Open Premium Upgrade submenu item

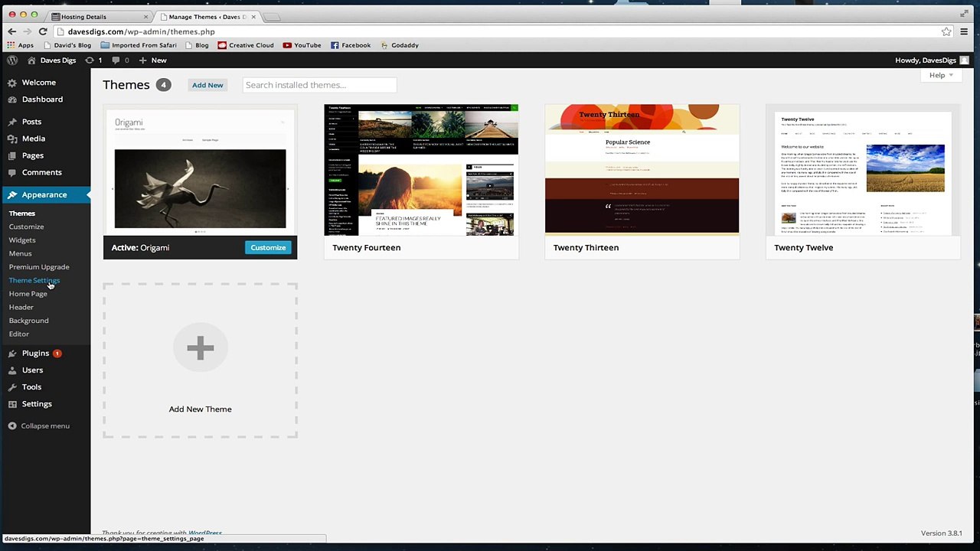click(x=39, y=267)
